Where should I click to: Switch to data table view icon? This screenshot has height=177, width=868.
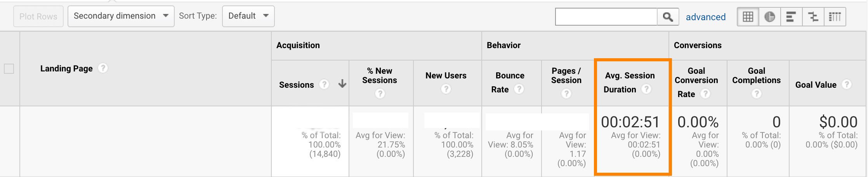748,17
